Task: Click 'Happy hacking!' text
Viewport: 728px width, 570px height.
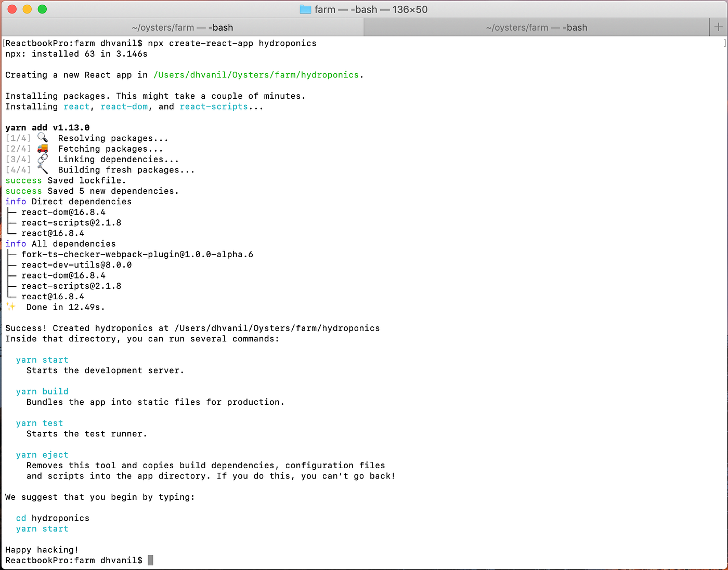Action: [42, 550]
